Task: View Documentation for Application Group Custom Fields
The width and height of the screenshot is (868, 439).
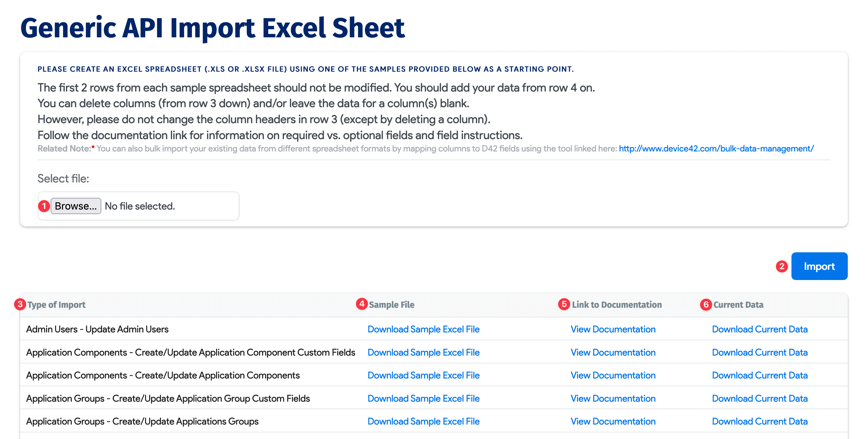Action: (613, 398)
